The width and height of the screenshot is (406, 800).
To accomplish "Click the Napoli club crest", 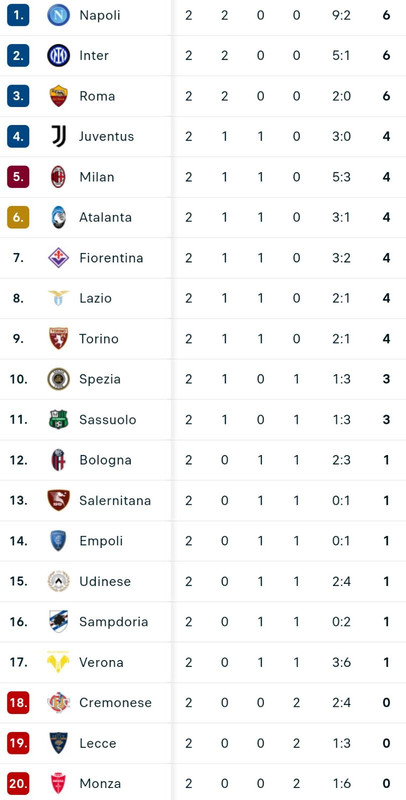I will 59,15.
